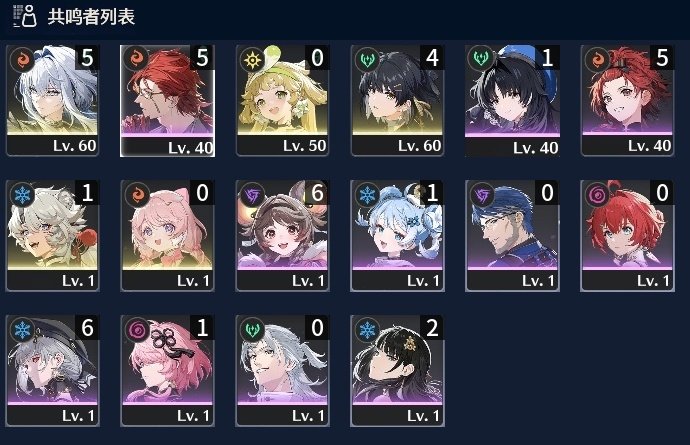Select the blue-haired twin-bun ice character
Screen dimensions: 690x445
[397, 235]
